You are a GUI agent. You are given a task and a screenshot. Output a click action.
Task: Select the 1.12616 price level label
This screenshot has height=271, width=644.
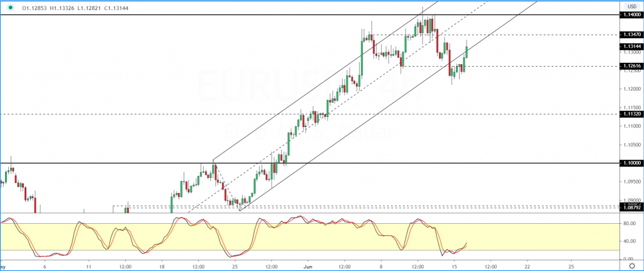point(631,65)
